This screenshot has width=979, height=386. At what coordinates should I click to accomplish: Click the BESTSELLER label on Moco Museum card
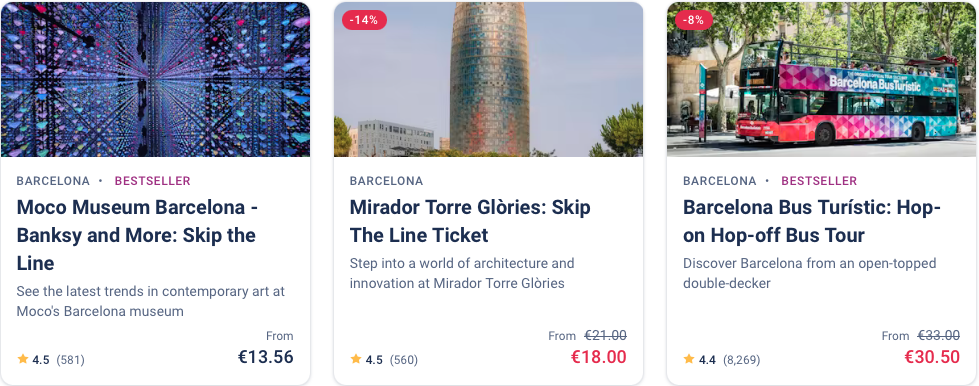[x=152, y=181]
